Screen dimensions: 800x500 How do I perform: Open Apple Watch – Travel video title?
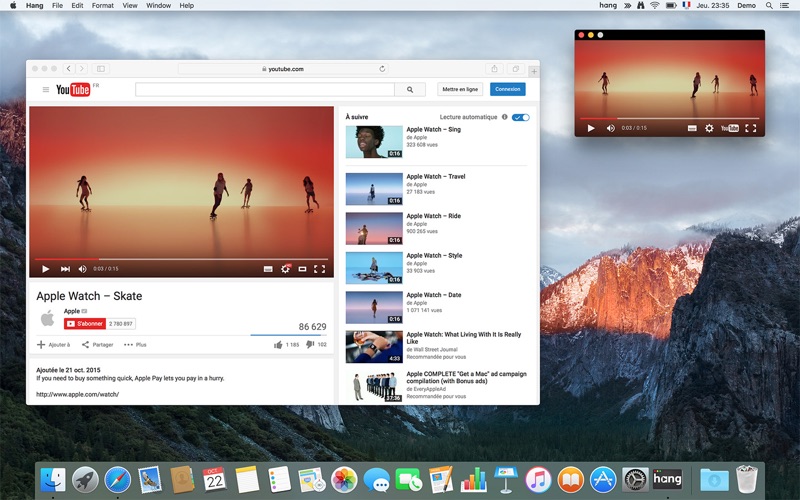(x=436, y=177)
